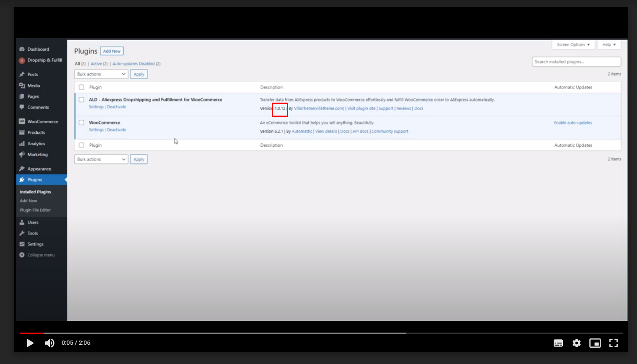Open the Dashboard icon in sidebar

coord(22,49)
